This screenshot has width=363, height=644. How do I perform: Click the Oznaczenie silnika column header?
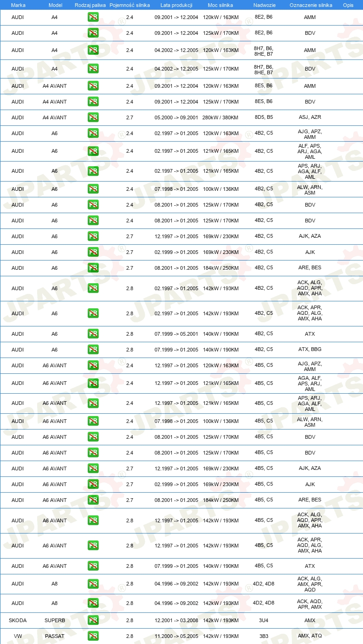(311, 5)
